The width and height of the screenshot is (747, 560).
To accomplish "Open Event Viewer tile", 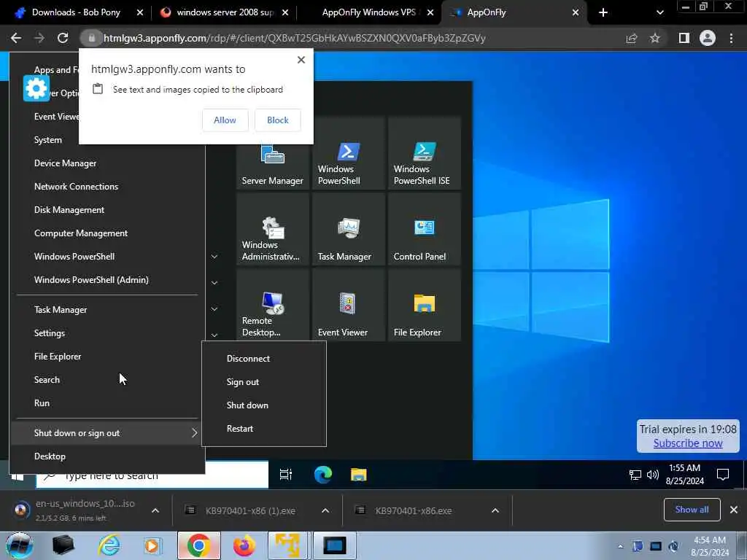I will 348,306.
